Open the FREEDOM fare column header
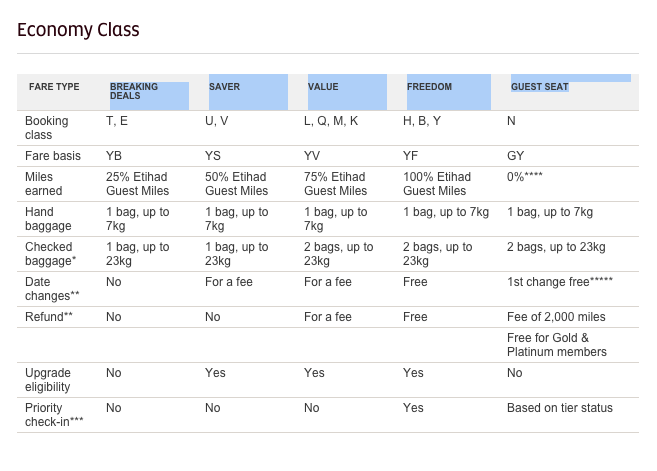Screen dimensions: 657x471 pos(429,87)
